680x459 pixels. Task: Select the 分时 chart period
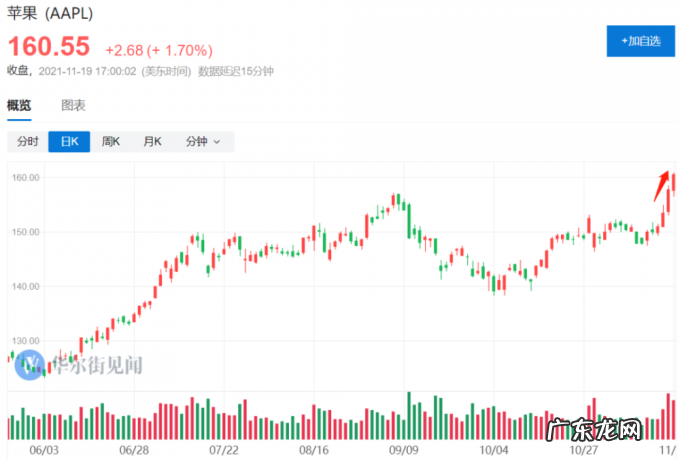pos(27,142)
